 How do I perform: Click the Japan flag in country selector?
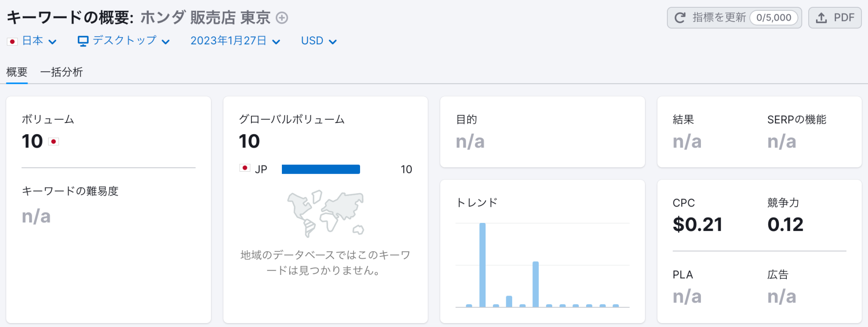click(x=12, y=41)
